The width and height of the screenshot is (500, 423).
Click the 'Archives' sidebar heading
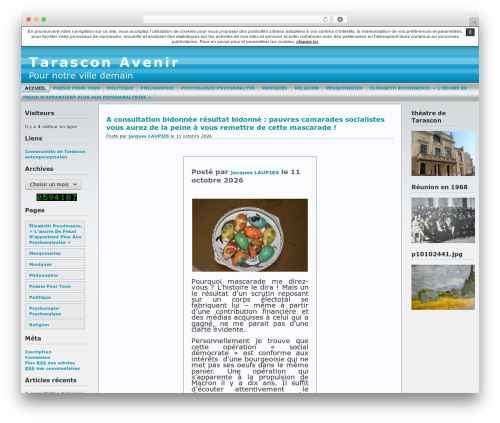click(39, 169)
